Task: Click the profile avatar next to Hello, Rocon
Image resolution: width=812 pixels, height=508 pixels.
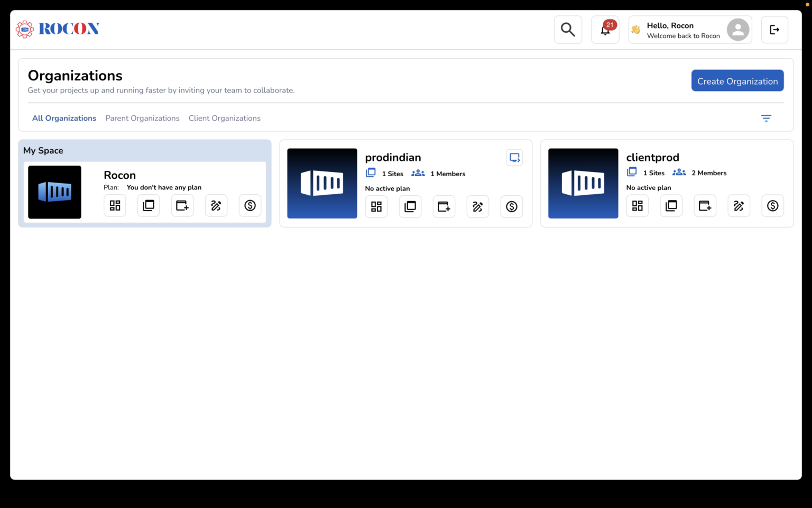Action: coord(738,30)
